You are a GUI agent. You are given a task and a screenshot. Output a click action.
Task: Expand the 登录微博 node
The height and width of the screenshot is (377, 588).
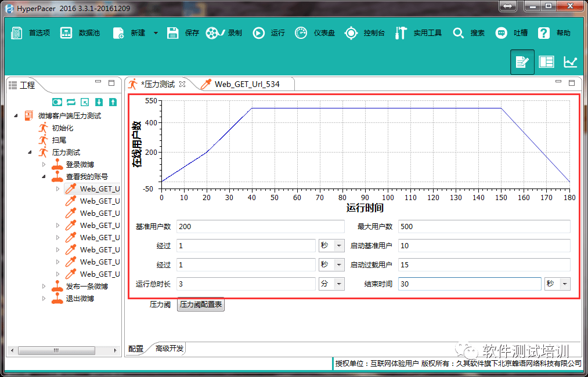(44, 165)
